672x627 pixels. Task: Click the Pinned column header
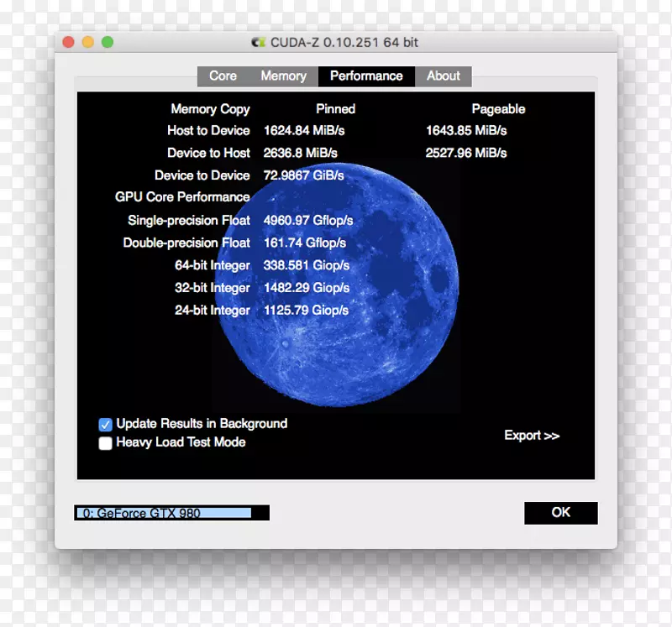point(336,108)
